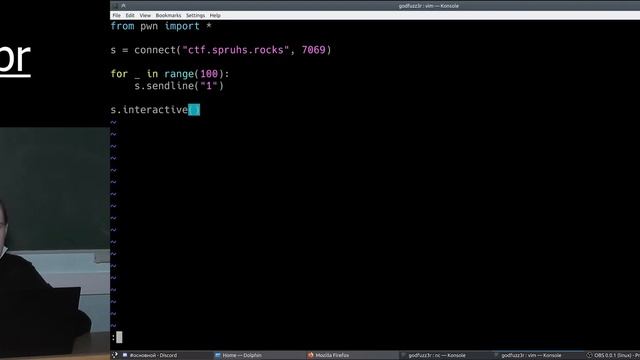Click the Firefox icon in taskbar
Image resolution: width=640 pixels, height=360 pixels.
click(x=311, y=355)
